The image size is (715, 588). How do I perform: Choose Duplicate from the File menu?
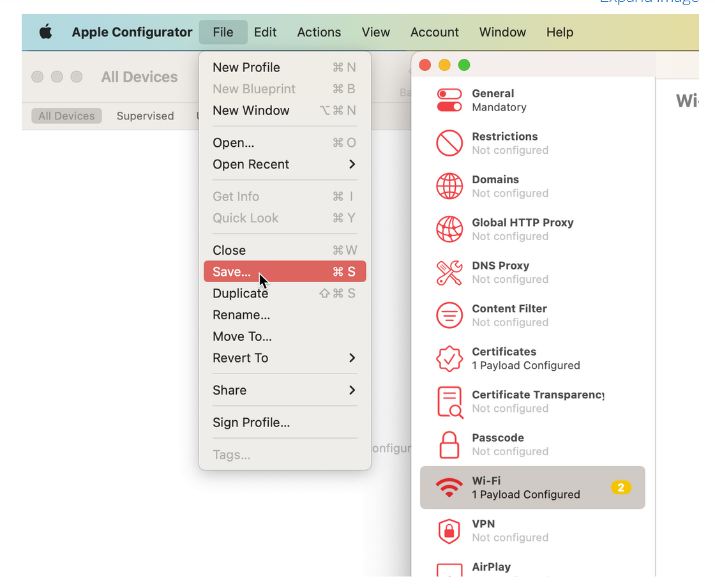point(285,293)
